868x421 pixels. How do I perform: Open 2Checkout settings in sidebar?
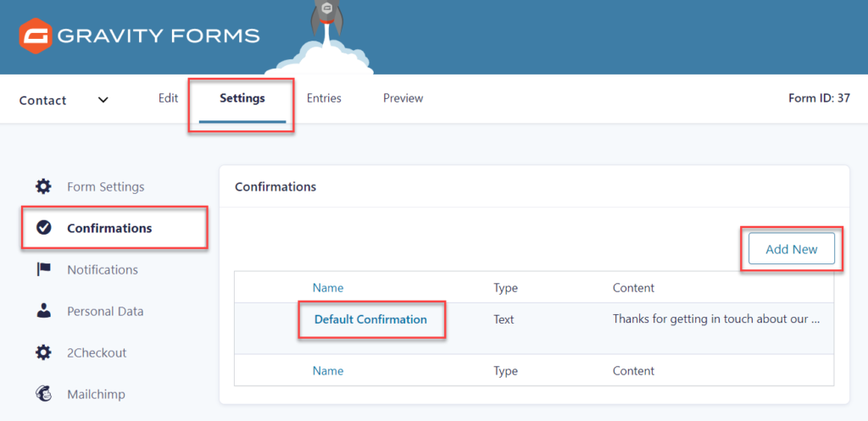click(x=97, y=352)
